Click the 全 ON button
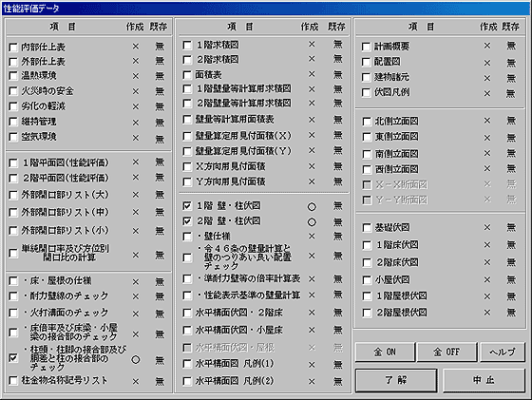Viewport: 532px width, 400px height. 385,352
